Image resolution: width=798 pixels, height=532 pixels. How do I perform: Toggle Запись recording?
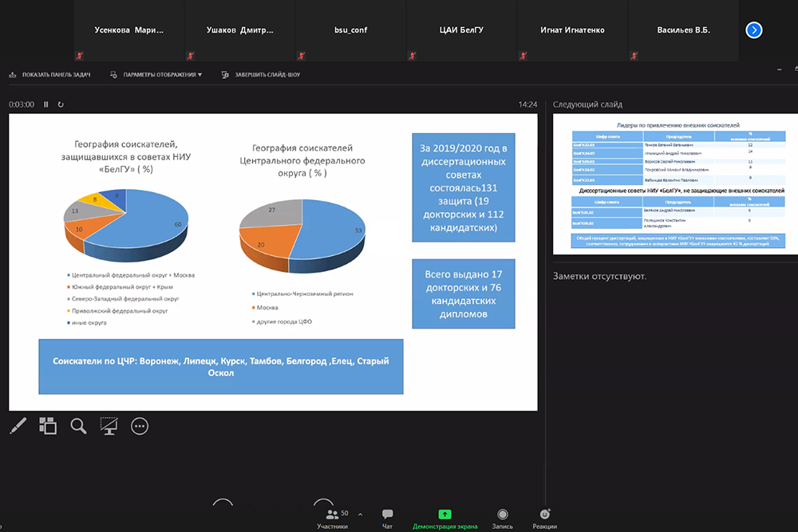pyautogui.click(x=502, y=518)
